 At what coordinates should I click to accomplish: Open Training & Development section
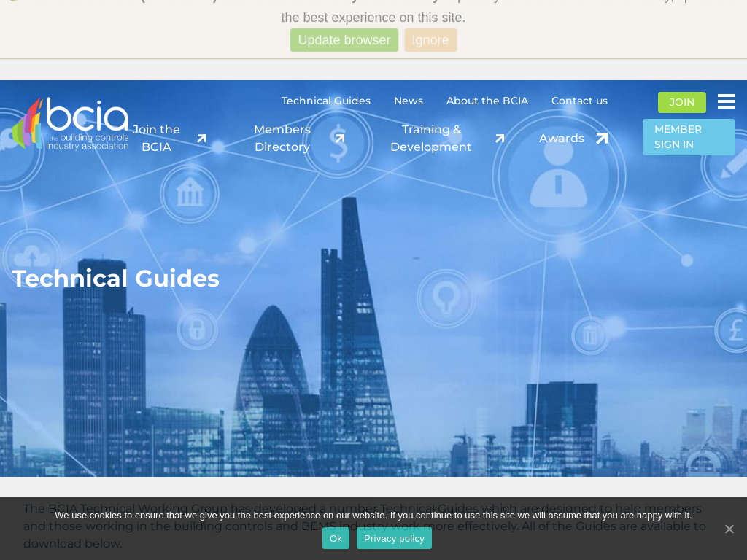(x=431, y=138)
